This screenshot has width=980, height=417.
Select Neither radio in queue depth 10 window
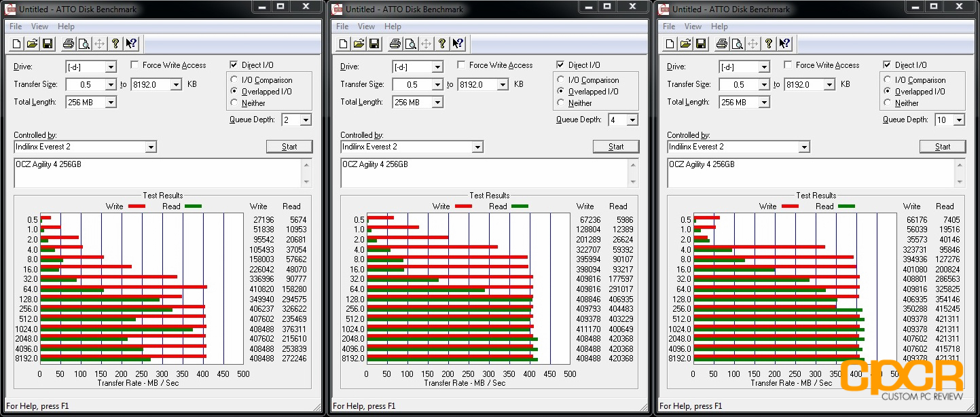pos(888,103)
